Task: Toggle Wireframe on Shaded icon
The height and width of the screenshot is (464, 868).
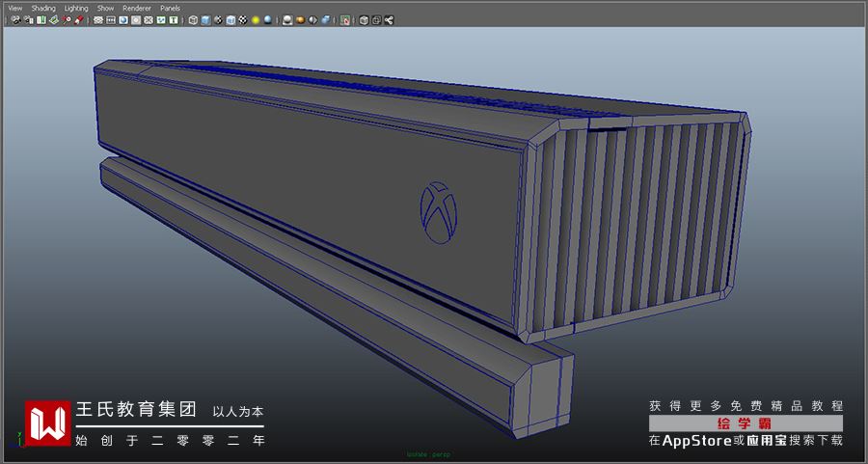Action: pos(231,20)
